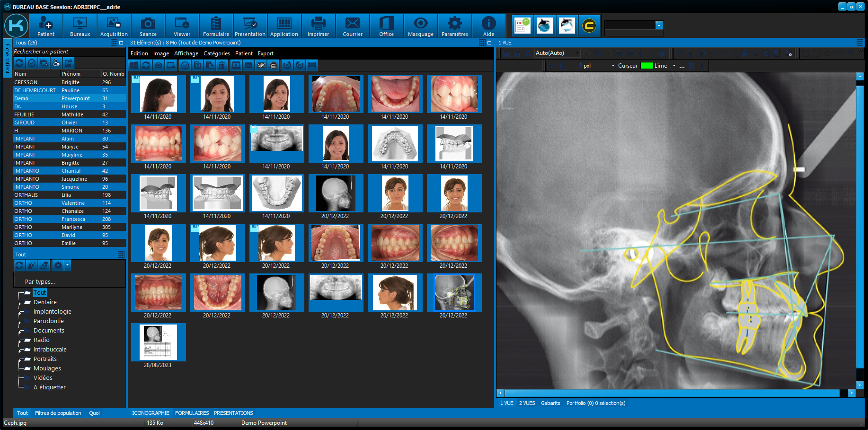Click the Imprimer printer icon
Viewport: 868px width, 430px height.
click(318, 26)
